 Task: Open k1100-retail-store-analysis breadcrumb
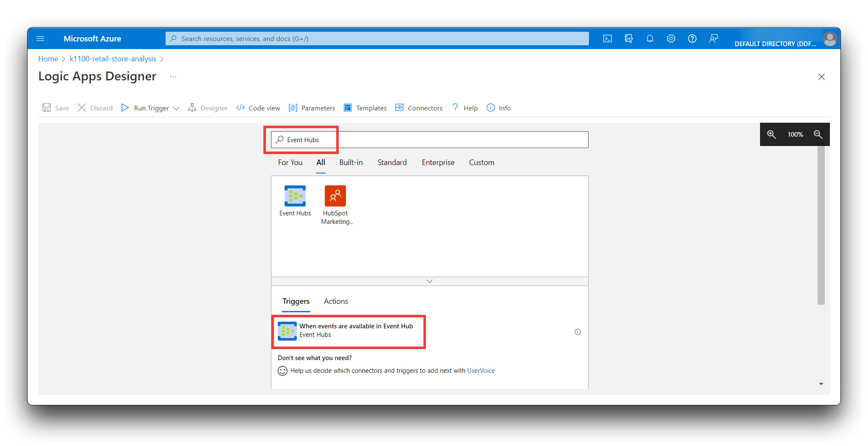113,59
